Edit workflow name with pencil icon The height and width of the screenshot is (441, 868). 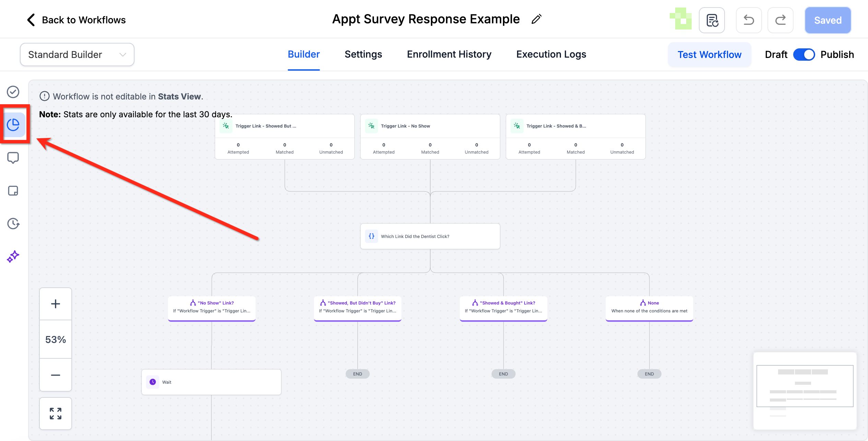pos(537,19)
